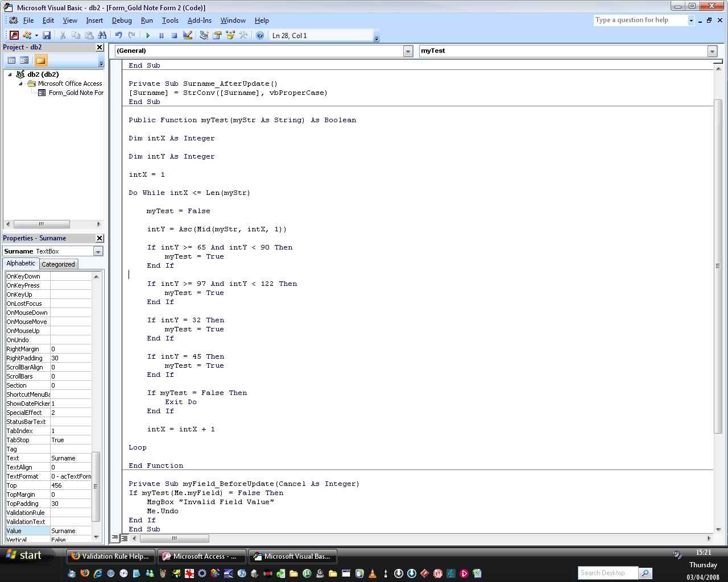
Task: Open the Project toolbar options arrow
Action: pyautogui.click(x=101, y=63)
